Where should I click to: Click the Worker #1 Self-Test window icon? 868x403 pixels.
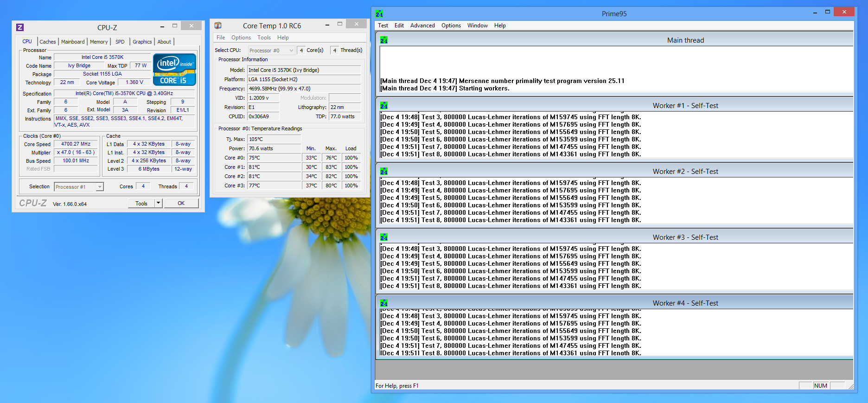click(384, 106)
